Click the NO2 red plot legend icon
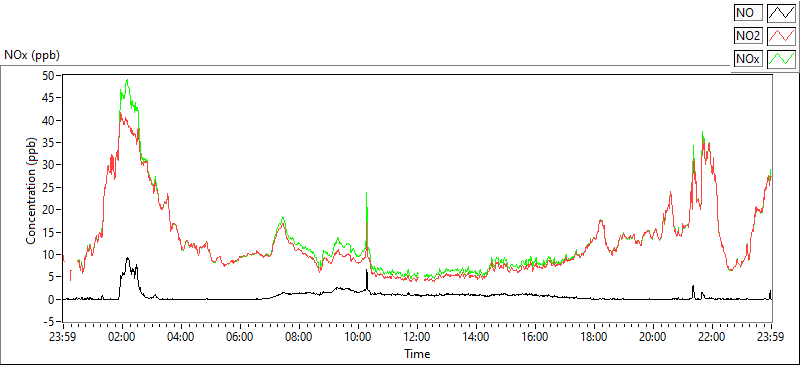 click(x=782, y=36)
